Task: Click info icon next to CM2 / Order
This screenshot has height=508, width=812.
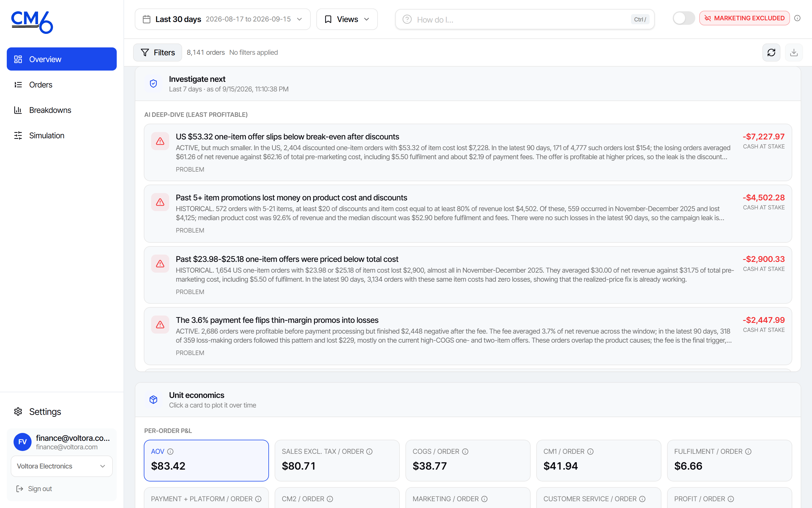Action: 330,499
